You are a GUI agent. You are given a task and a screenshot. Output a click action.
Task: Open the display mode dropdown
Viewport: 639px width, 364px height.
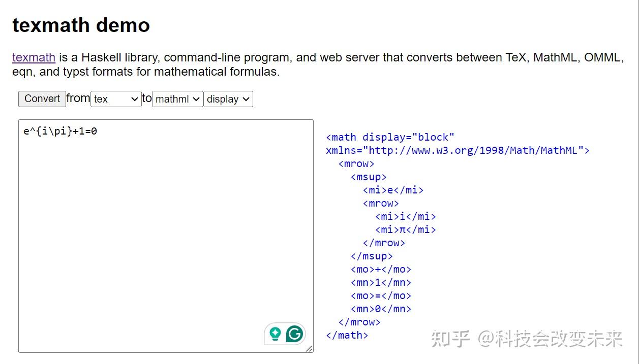point(228,99)
